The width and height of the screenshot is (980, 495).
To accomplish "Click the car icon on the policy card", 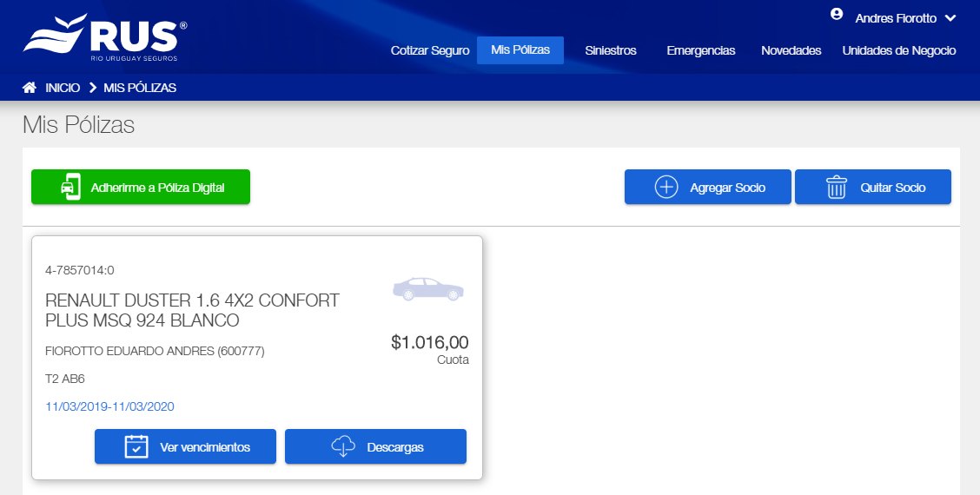I will point(427,289).
